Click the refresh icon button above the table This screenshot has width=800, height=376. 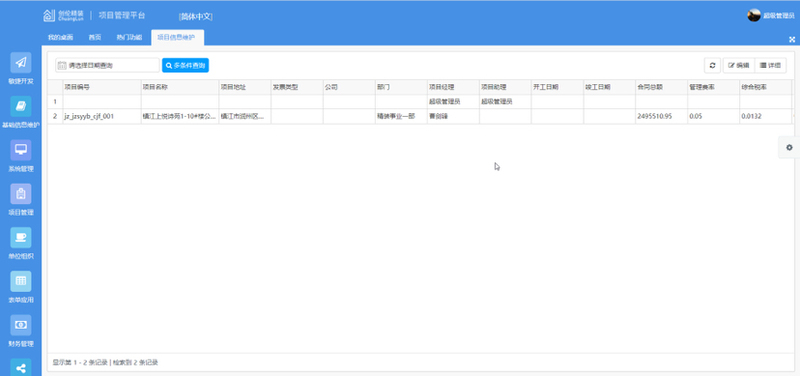coord(712,65)
